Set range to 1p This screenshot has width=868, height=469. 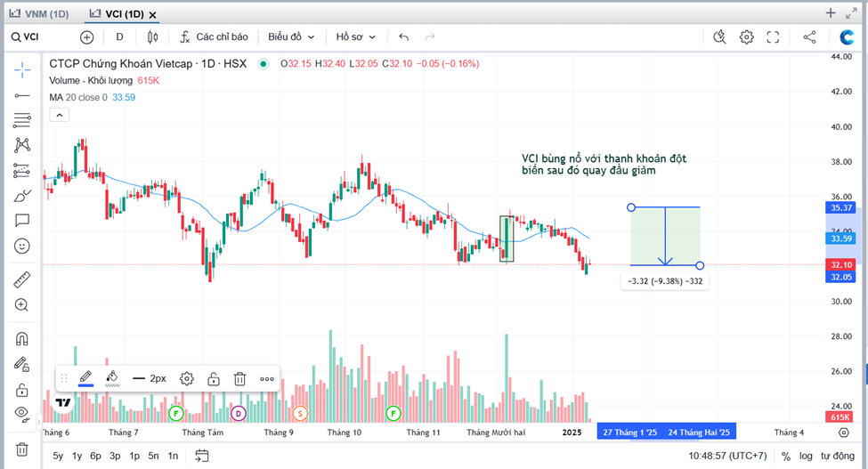pos(134,456)
